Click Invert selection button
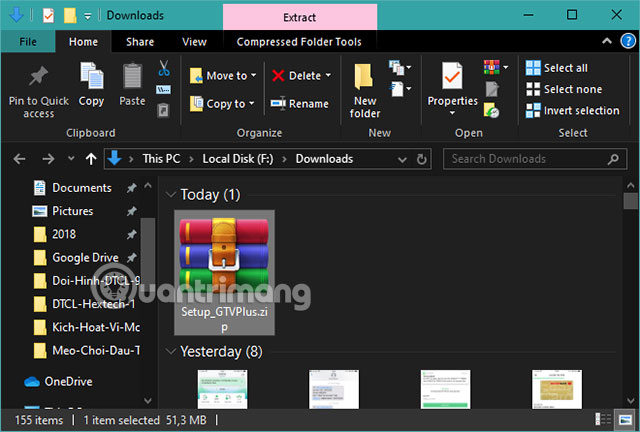The width and height of the screenshot is (640, 432). tap(580, 110)
